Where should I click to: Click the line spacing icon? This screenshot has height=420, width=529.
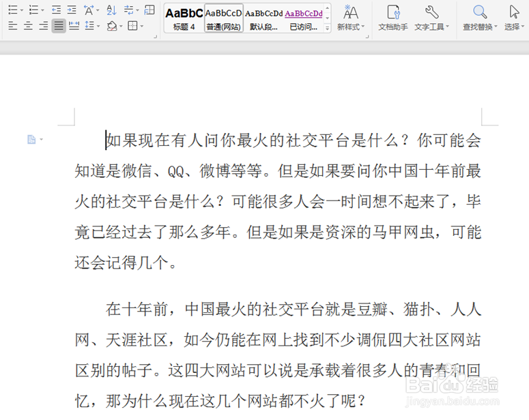coord(89,26)
